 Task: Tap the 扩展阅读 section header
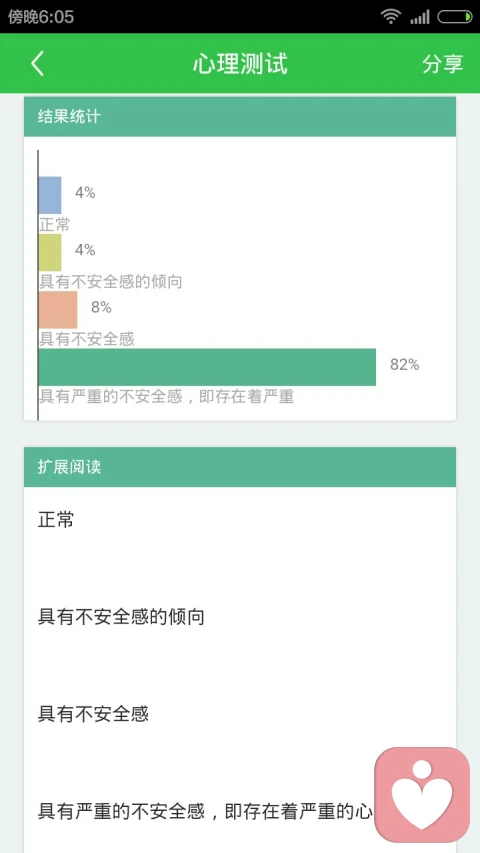[239, 467]
